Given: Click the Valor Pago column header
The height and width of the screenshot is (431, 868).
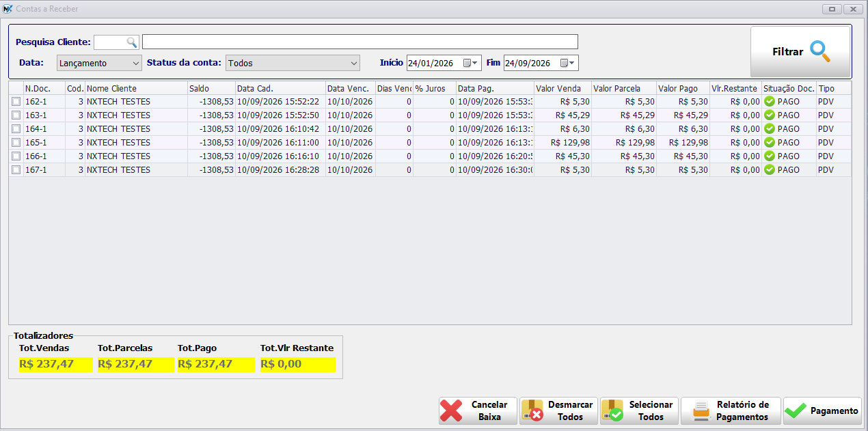Looking at the screenshot, I should tap(683, 88).
